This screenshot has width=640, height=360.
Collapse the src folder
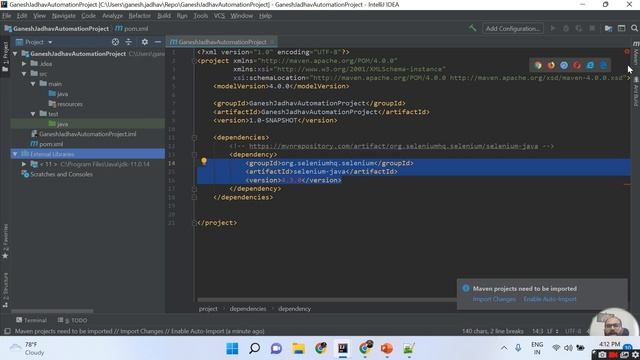(24, 73)
